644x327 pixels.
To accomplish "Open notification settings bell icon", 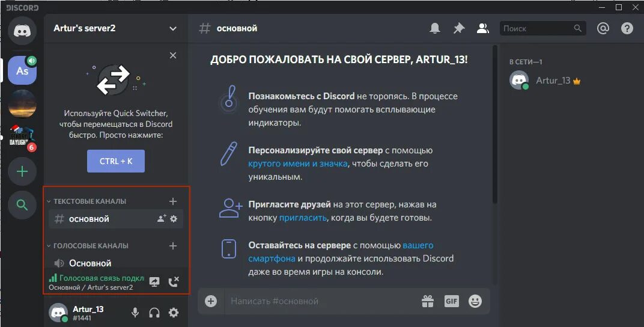I will (x=435, y=28).
